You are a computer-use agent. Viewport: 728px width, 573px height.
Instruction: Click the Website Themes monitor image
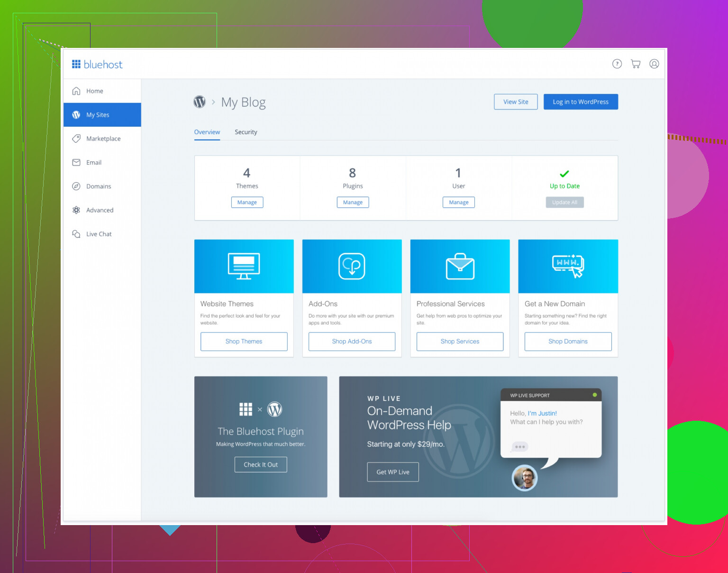coord(244,266)
